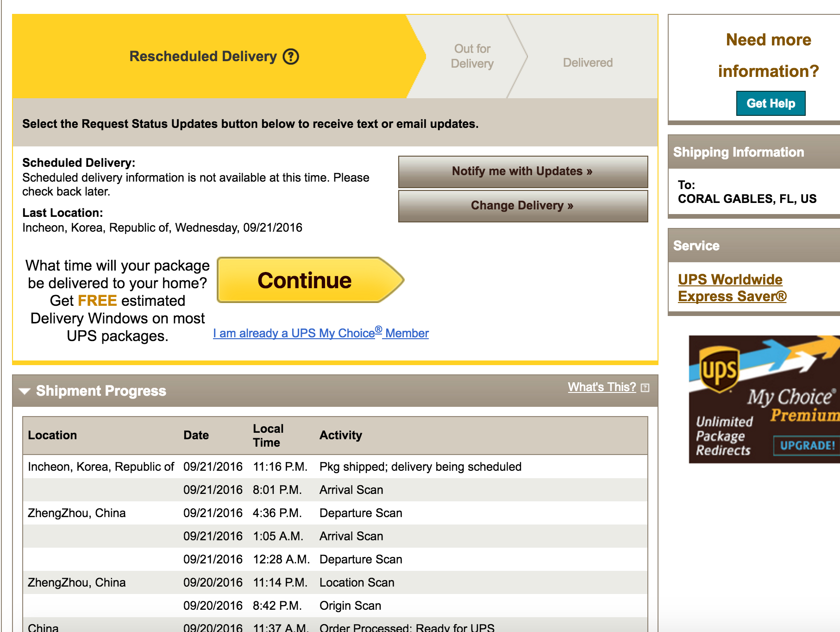Click Departure Scan at 12:28 A.M. row
Viewport: 840px width, 632px height.
(361, 559)
